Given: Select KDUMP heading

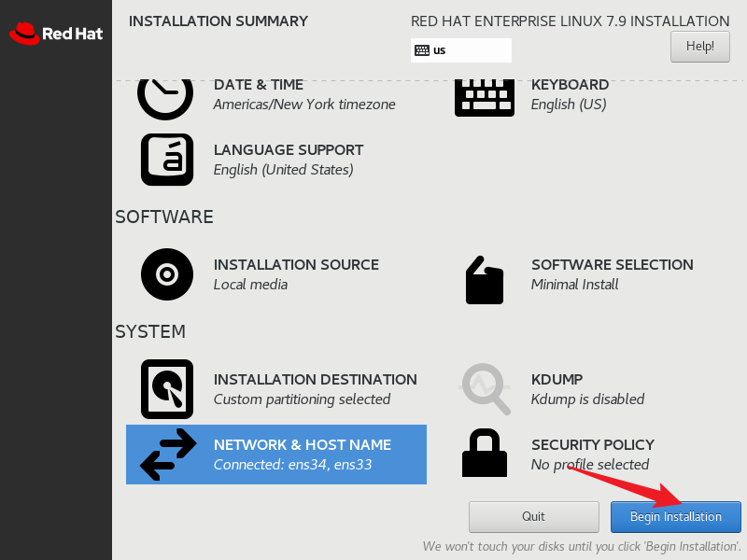Looking at the screenshot, I should (557, 380).
